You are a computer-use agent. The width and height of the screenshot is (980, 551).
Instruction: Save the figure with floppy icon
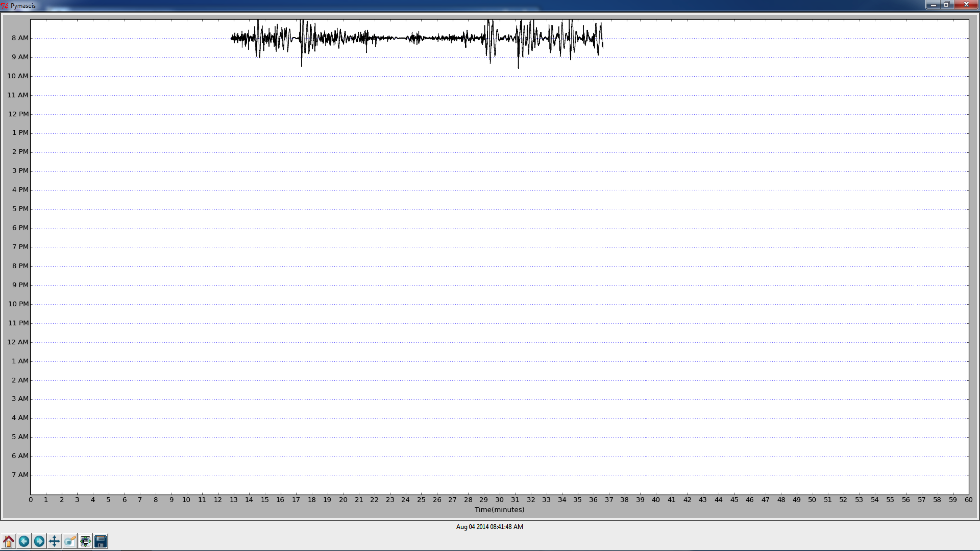(x=101, y=541)
